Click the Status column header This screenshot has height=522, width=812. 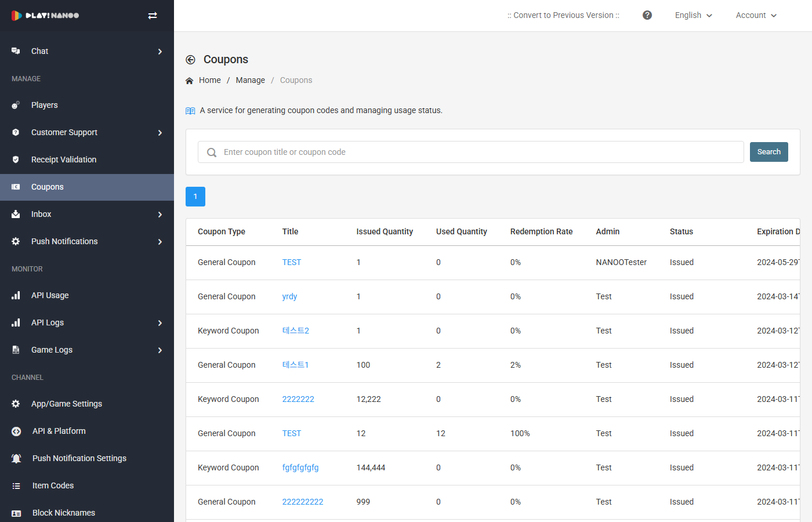[x=681, y=231]
